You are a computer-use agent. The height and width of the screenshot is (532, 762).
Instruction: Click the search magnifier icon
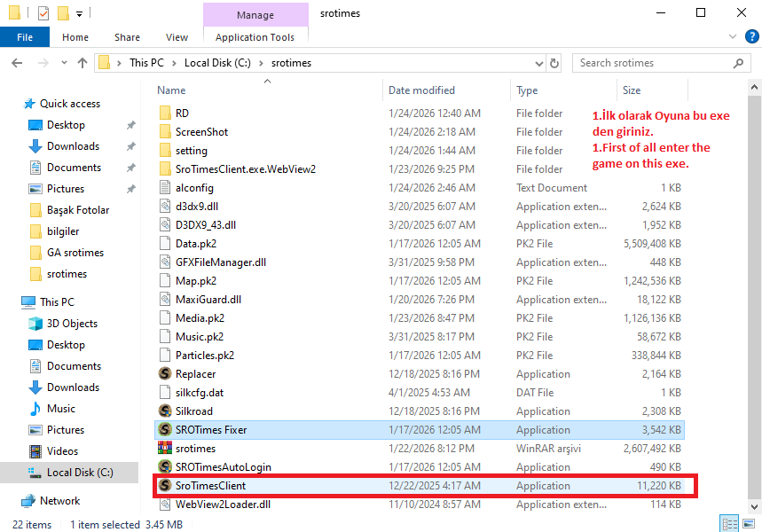(x=738, y=63)
